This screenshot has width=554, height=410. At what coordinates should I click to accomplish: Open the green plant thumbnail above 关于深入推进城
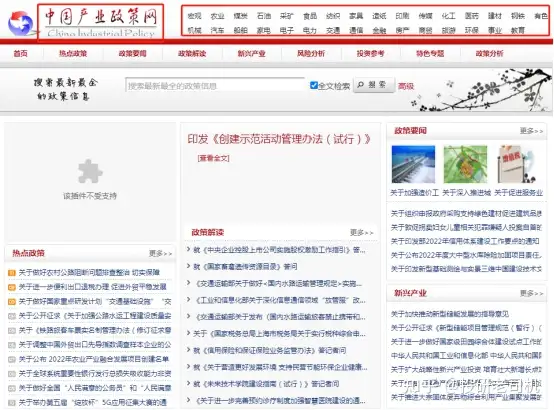tap(465, 164)
